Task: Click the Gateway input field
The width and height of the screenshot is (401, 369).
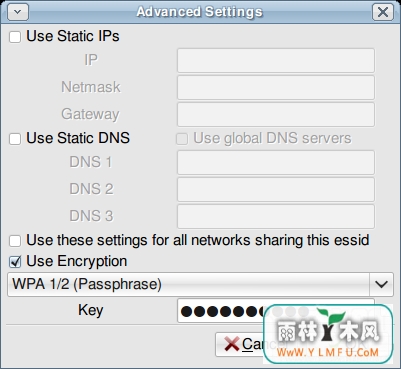Action: coord(276,114)
